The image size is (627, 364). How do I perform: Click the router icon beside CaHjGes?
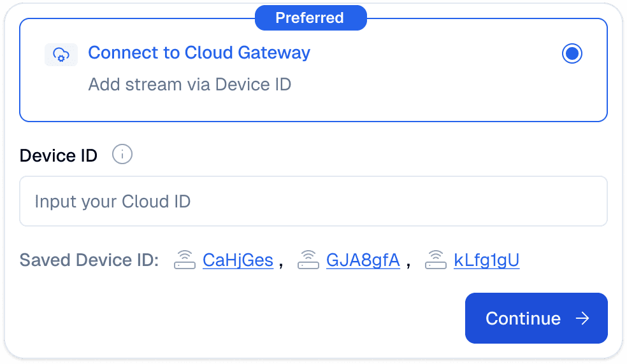click(x=185, y=260)
